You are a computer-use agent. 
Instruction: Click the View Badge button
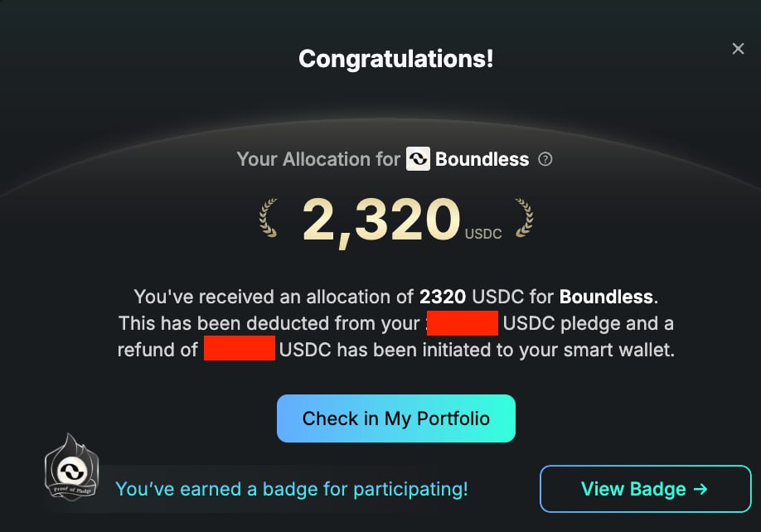pos(646,489)
